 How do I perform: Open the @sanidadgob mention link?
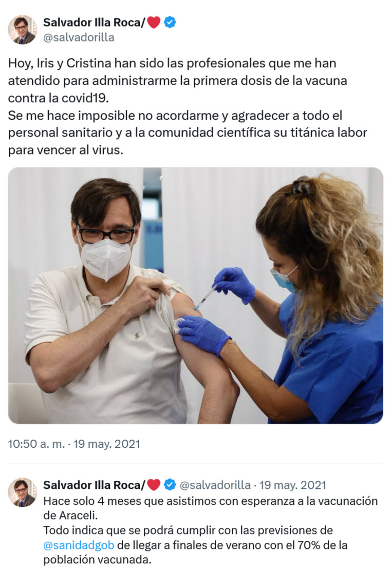pos(79,545)
